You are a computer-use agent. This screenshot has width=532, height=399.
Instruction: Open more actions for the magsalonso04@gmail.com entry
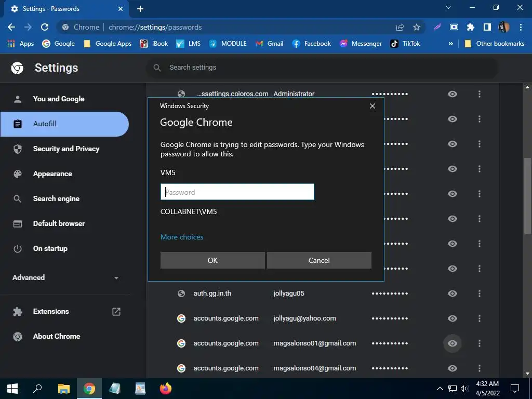480,368
